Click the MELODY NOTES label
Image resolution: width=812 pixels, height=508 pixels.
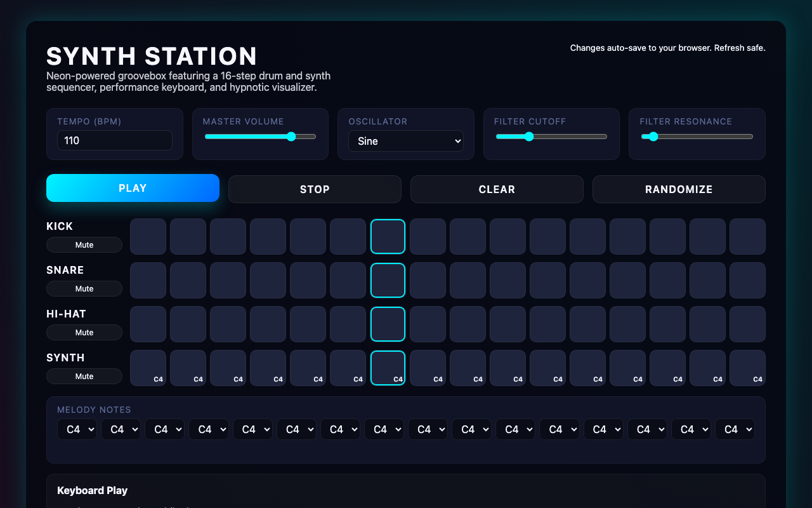click(94, 410)
